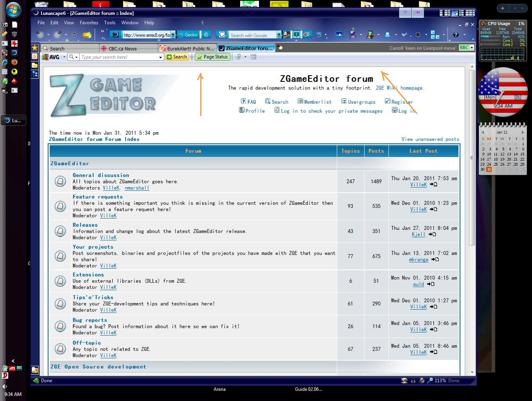
Task: Open the Your projects forum link
Action: 93,247
